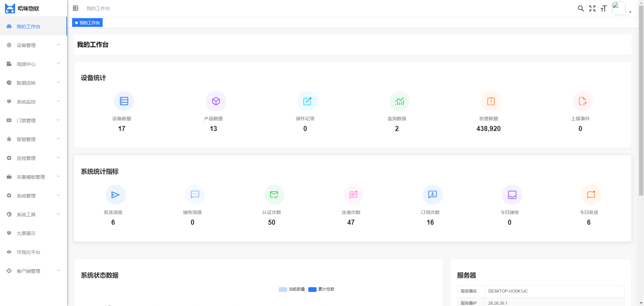644x306 pixels.
Task: Click the 发送消息 send message icon
Action: 115,195
